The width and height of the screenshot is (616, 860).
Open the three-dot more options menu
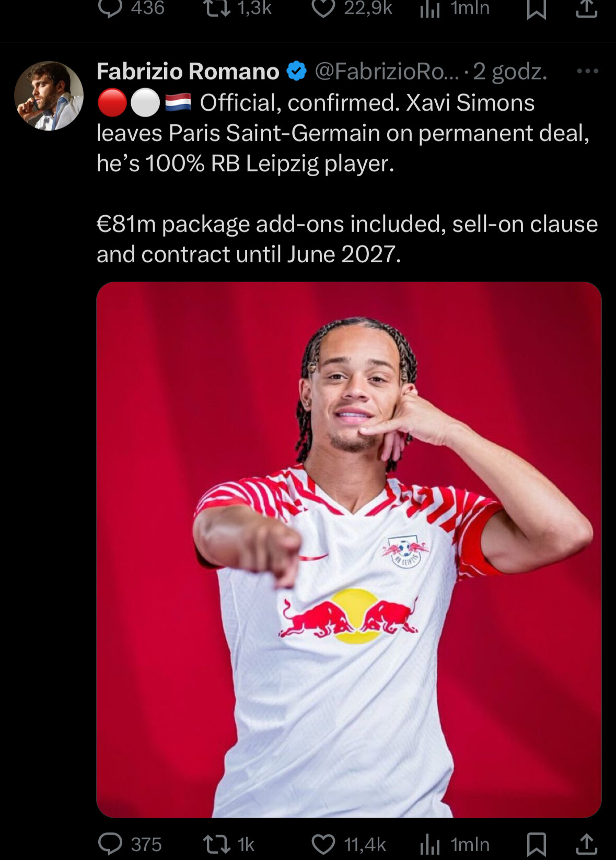pos(587,71)
